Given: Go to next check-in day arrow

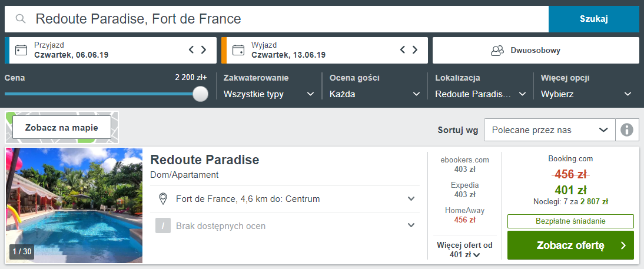Looking at the screenshot, I should point(204,50).
